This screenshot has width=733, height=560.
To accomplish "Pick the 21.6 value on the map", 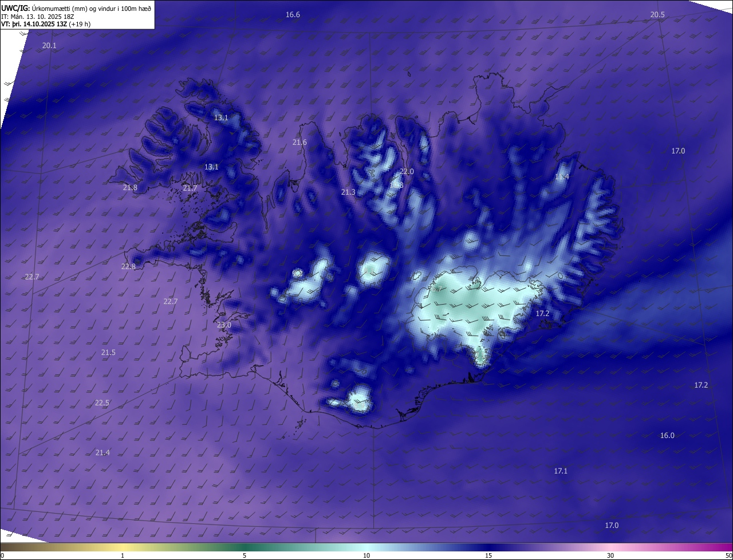I will (299, 142).
